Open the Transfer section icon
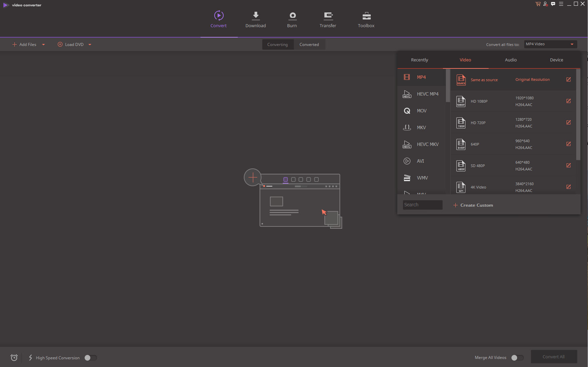 (x=328, y=15)
